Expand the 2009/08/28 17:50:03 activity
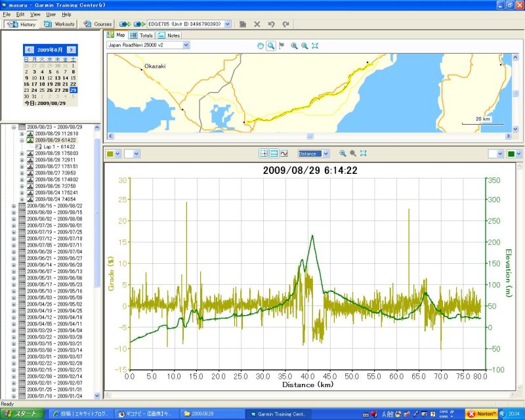The height and width of the screenshot is (420, 525). click(22, 154)
